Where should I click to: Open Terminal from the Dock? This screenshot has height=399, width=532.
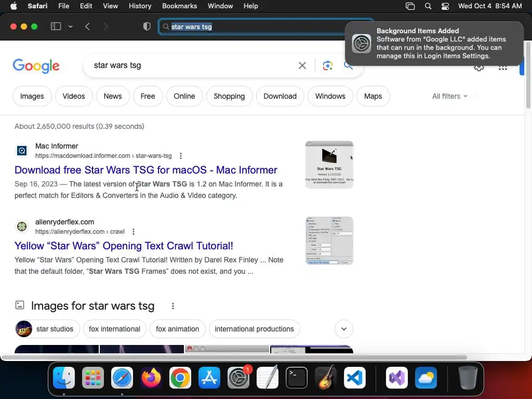click(x=297, y=378)
